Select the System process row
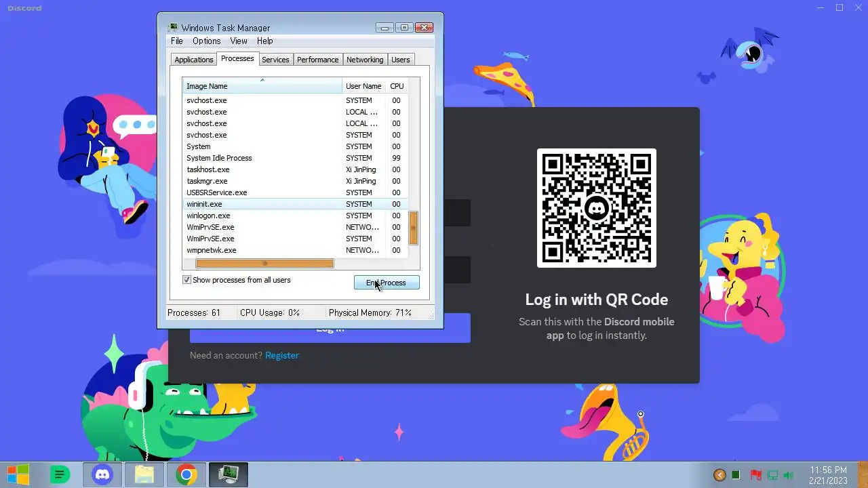The height and width of the screenshot is (488, 868). click(295, 146)
